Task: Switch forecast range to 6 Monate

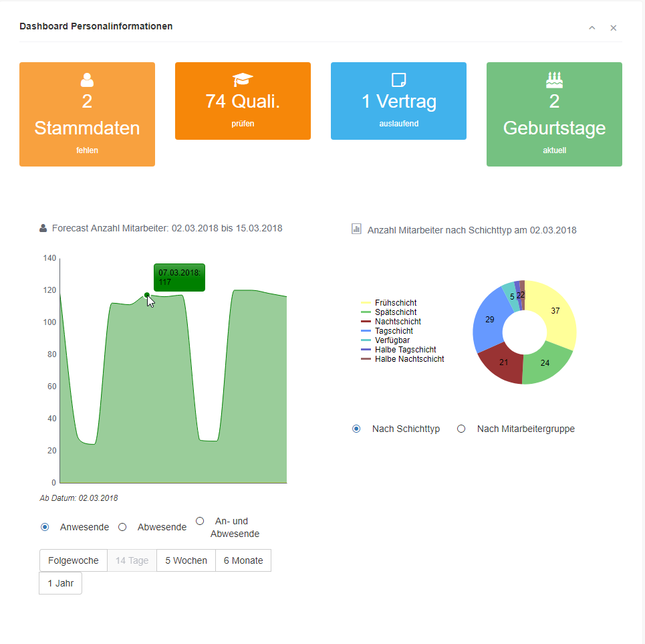Action: [x=243, y=560]
